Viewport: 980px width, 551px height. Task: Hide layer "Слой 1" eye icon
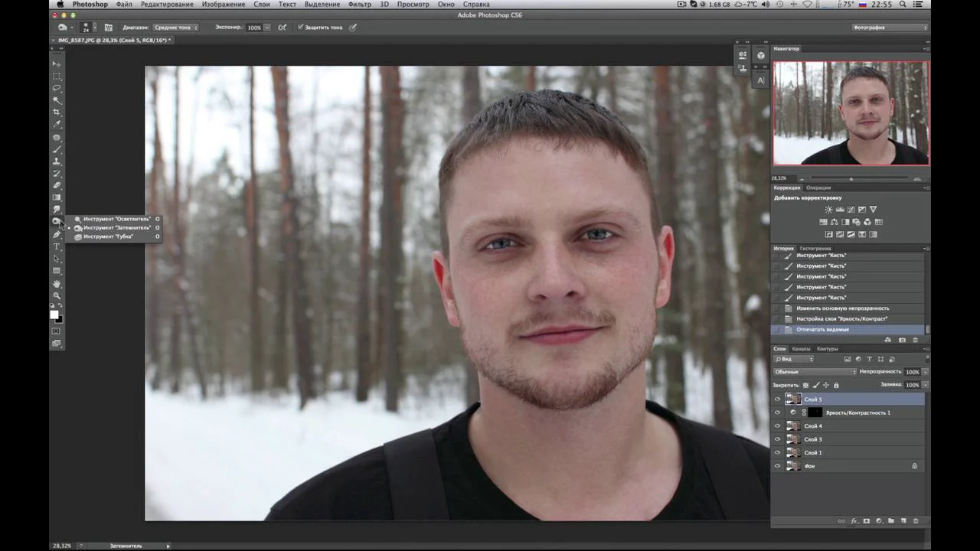tap(778, 453)
